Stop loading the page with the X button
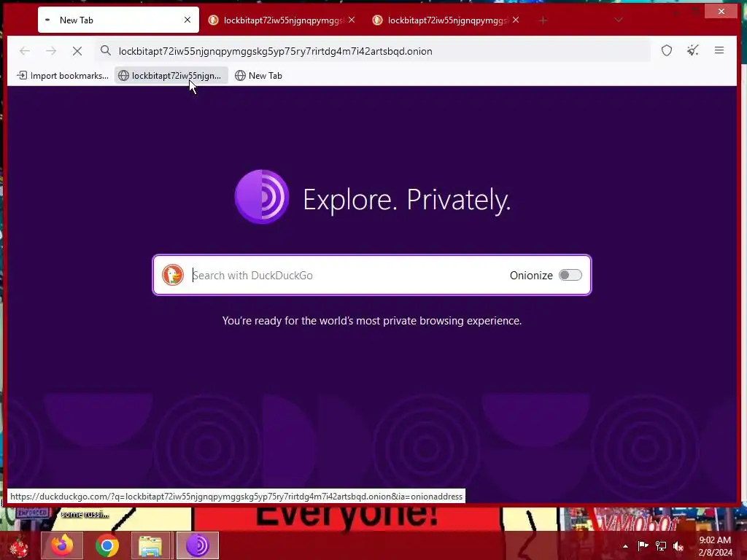The image size is (747, 560). 77,51
